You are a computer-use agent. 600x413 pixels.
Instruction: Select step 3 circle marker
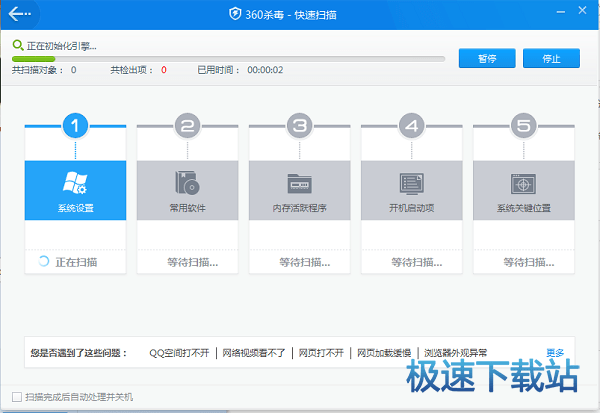(x=299, y=126)
